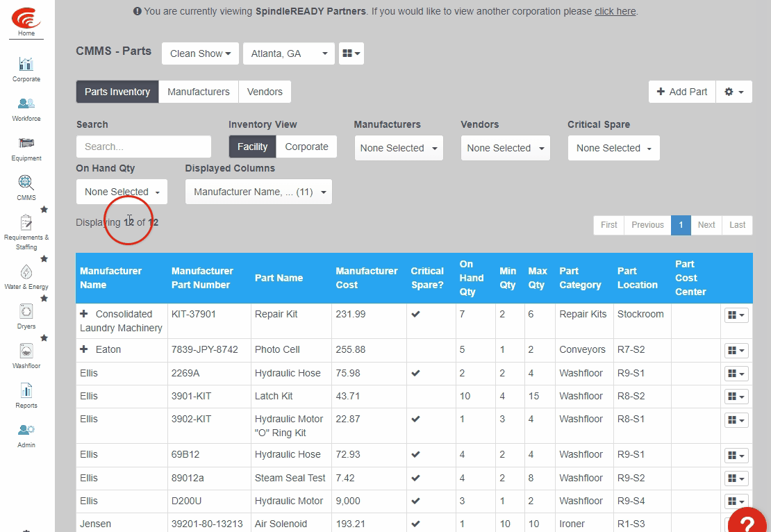Viewport: 771px width, 532px height.
Task: Open the CMMS sidebar icon
Action: (26, 183)
